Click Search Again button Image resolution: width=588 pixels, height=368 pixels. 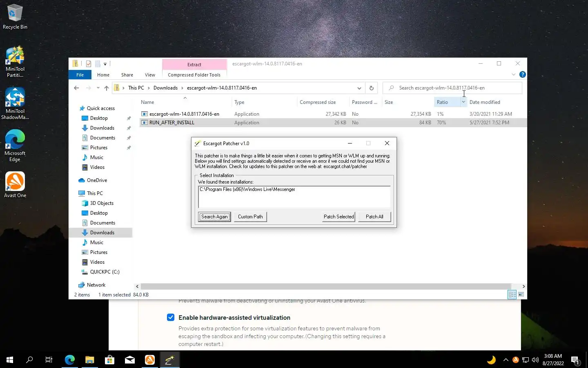click(x=214, y=217)
